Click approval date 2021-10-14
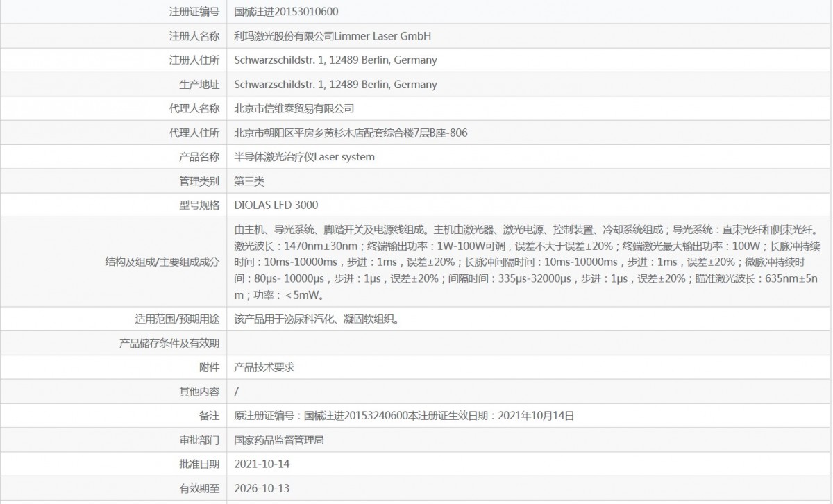 (x=262, y=464)
